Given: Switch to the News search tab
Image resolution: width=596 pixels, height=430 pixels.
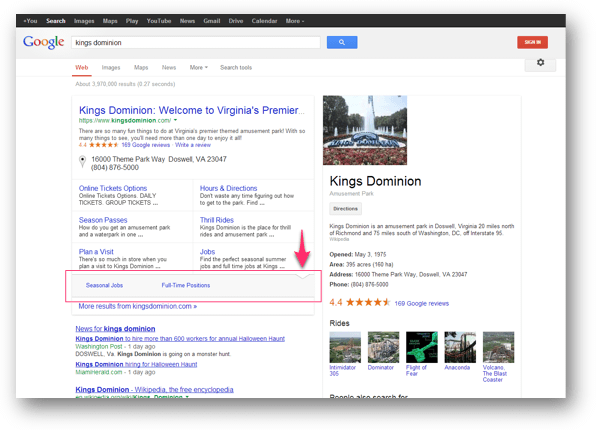Looking at the screenshot, I should [169, 67].
